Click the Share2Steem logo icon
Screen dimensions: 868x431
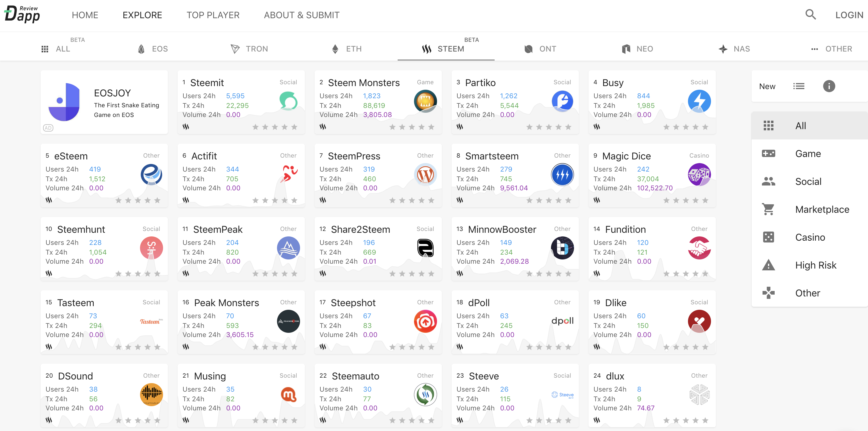pos(425,248)
